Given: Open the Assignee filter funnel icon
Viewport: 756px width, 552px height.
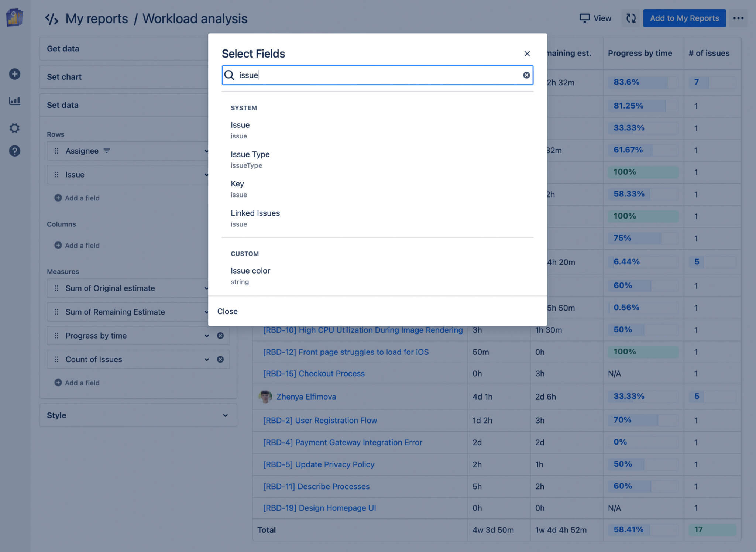Looking at the screenshot, I should pos(107,151).
